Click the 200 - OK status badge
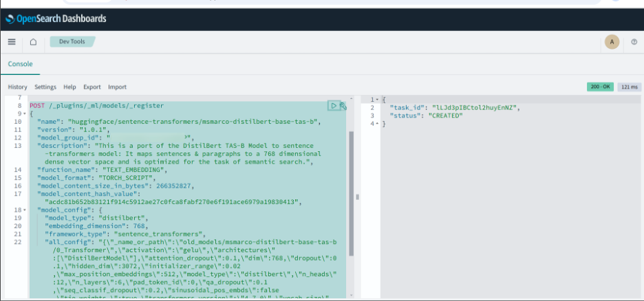This screenshot has width=644, height=301. (x=600, y=87)
